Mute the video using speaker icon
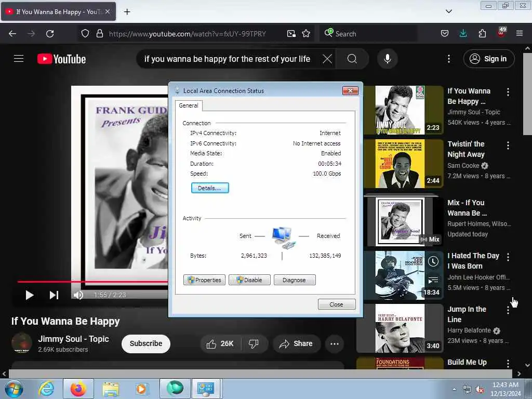This screenshot has height=399, width=532. [78, 295]
